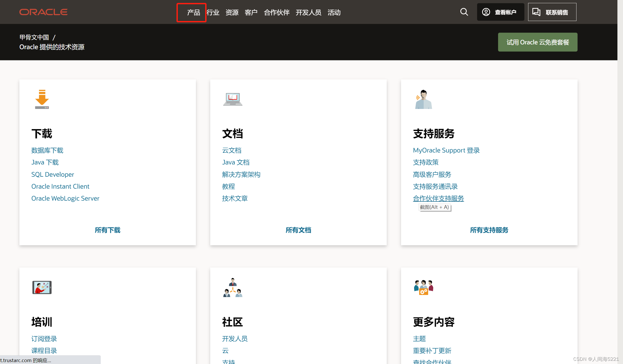Click the support agent headset icon
Viewport: 623px width, 364px height.
click(424, 99)
